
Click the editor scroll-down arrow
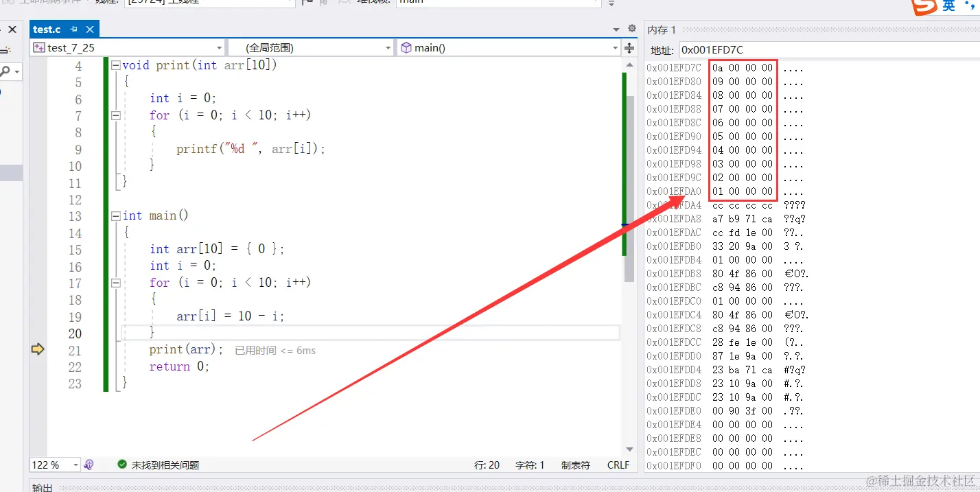click(629, 449)
